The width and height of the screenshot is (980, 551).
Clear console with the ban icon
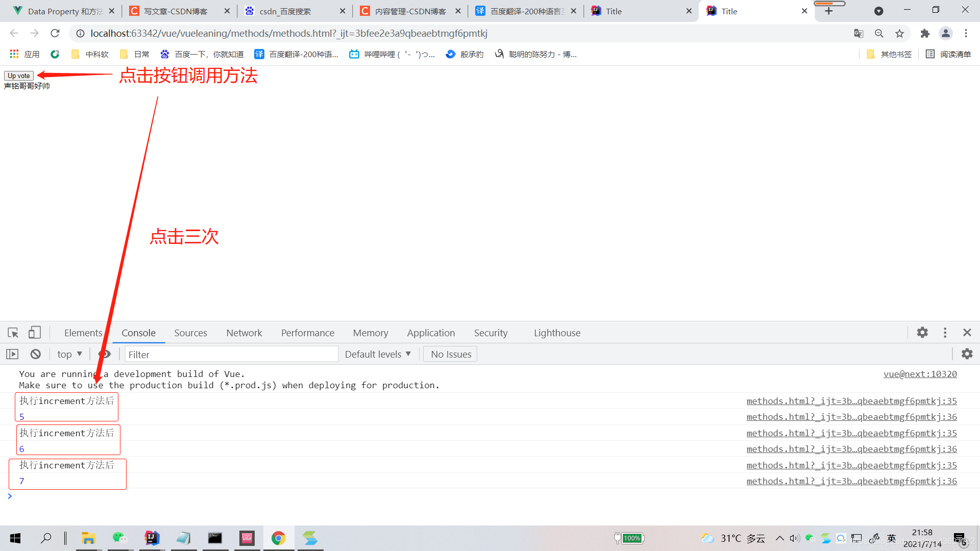tap(35, 354)
